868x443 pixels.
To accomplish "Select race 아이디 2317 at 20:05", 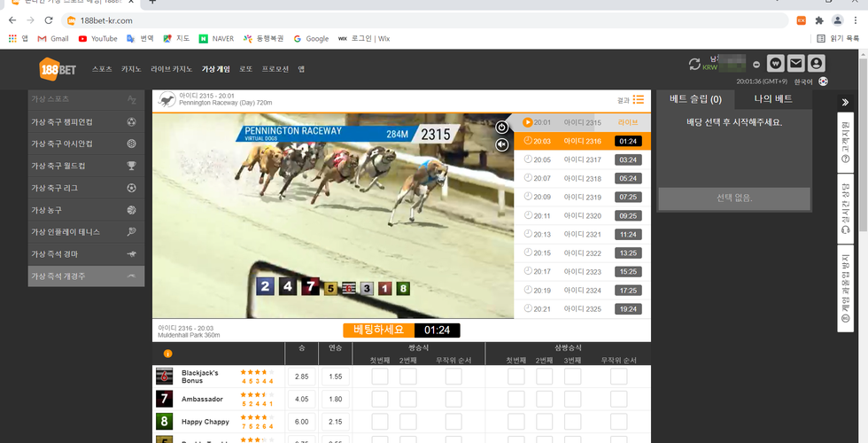I will click(583, 160).
